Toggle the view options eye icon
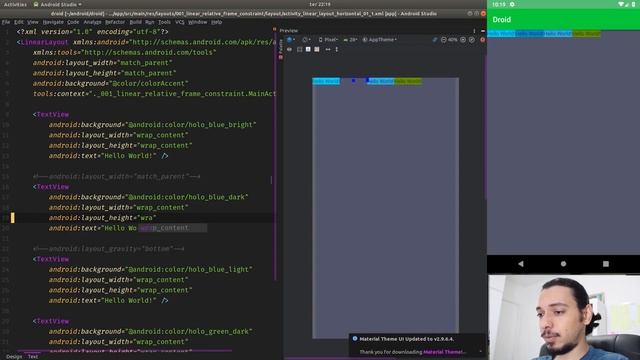The height and width of the screenshot is (360, 640). coord(289,49)
